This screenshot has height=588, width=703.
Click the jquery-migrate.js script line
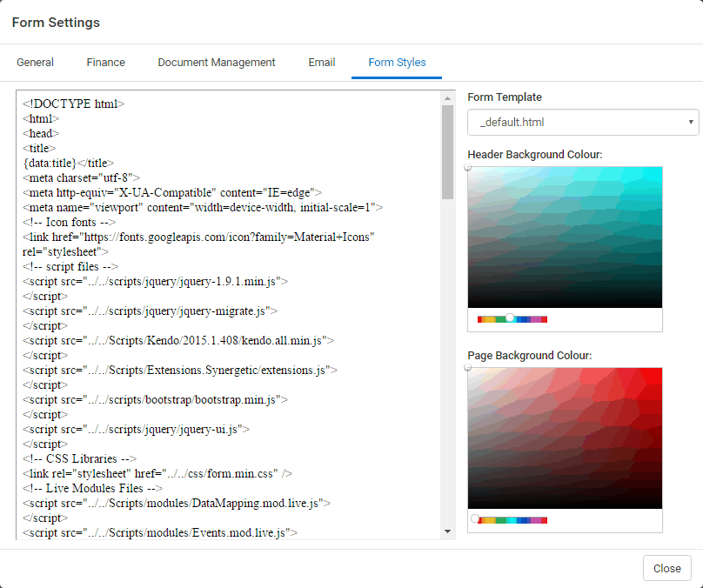[x=151, y=311]
